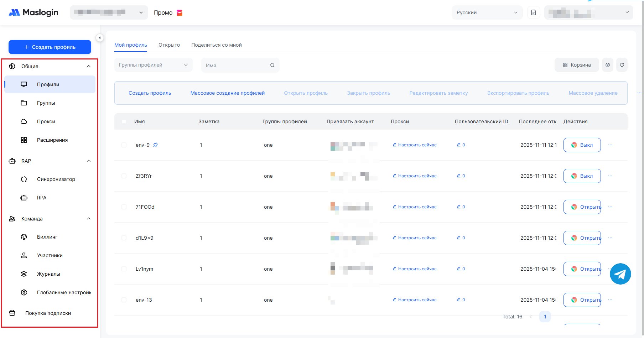Click into the Имя search field
Screen dimensions: 644x338
(235, 65)
